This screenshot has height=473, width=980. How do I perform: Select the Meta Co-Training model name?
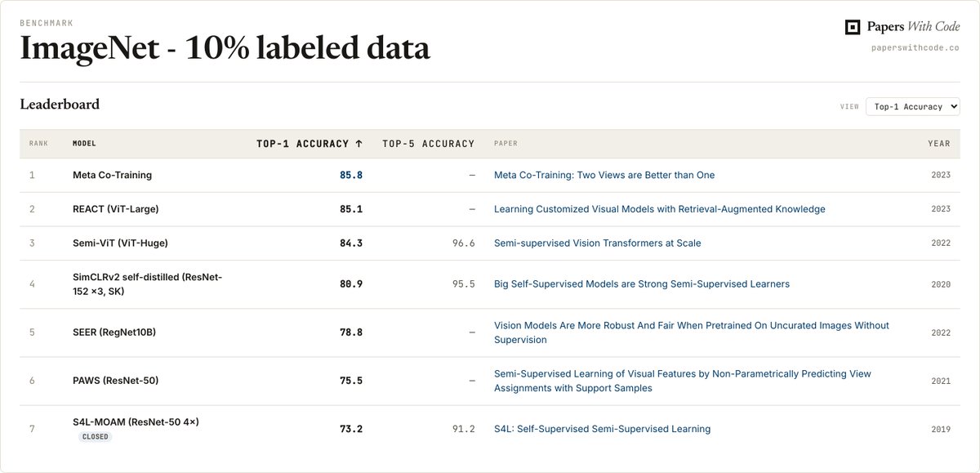pyautogui.click(x=112, y=175)
